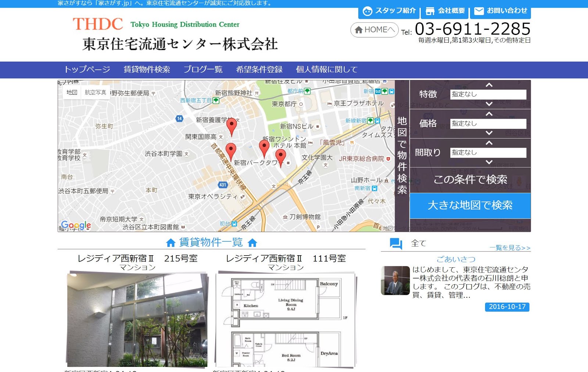Click the Google logo on map

pyautogui.click(x=76, y=225)
